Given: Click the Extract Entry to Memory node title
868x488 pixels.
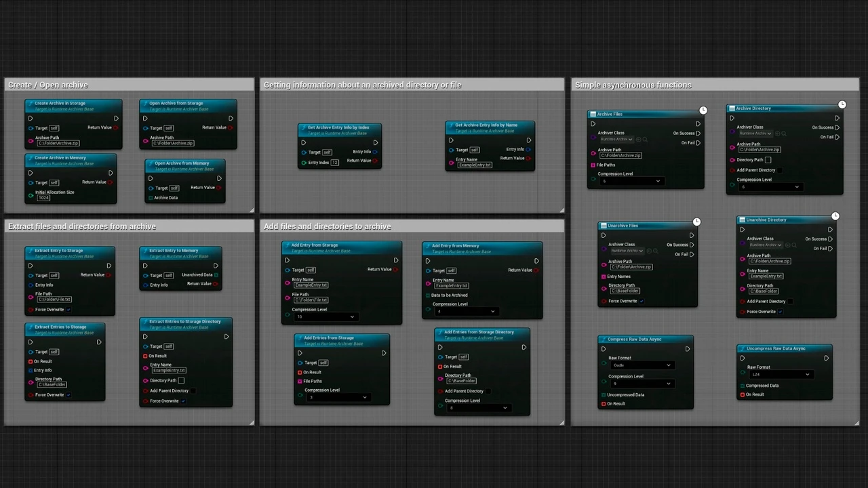Looking at the screenshot, I should point(174,251).
